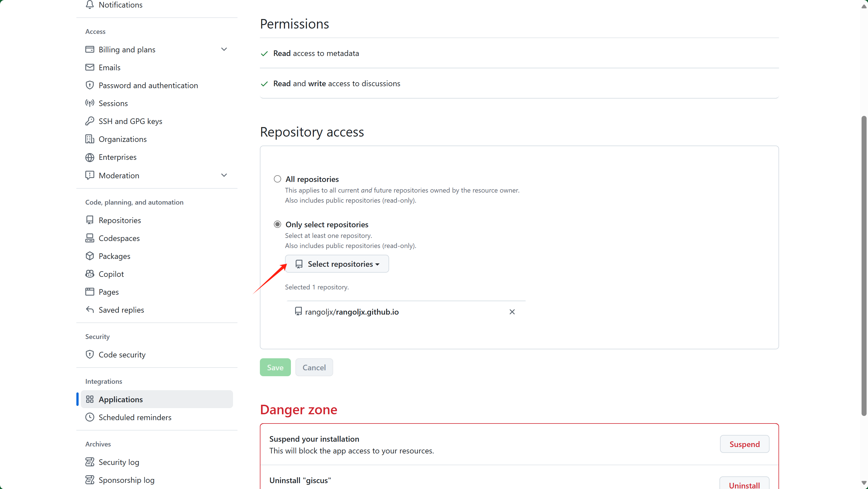This screenshot has height=489, width=868.
Task: Remove rangoljx.github.io from selected repositories
Action: coord(512,312)
